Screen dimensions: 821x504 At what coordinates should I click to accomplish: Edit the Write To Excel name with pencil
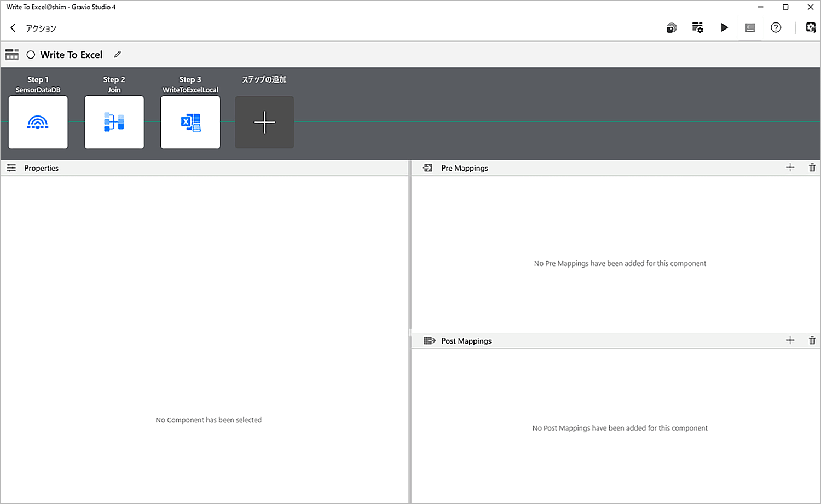(x=117, y=54)
